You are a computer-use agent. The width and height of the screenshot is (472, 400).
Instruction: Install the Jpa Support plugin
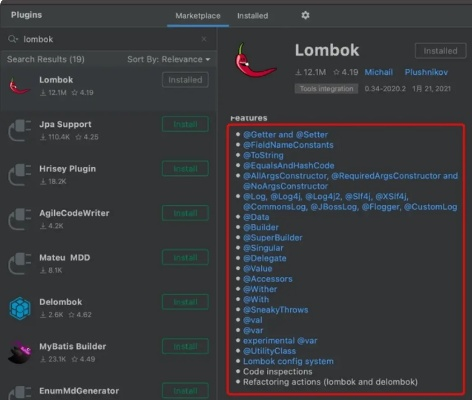pyautogui.click(x=185, y=124)
